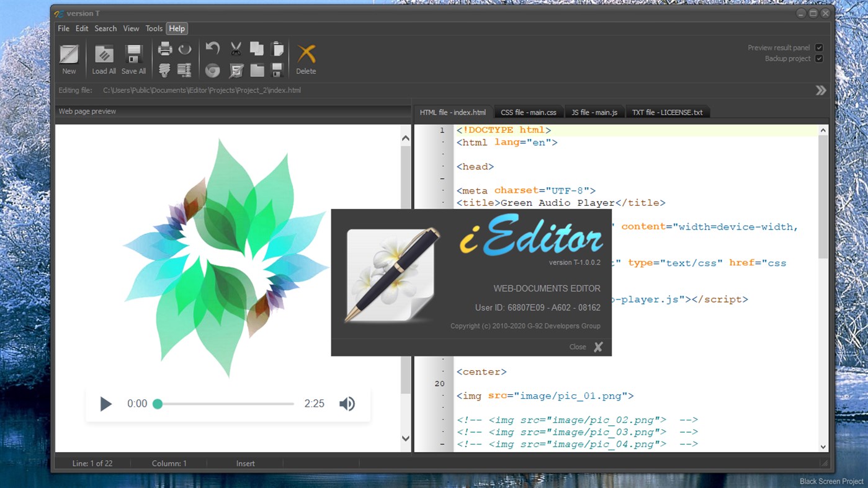The height and width of the screenshot is (488, 868).
Task: Click the Load All toolbar icon
Action: point(104,55)
